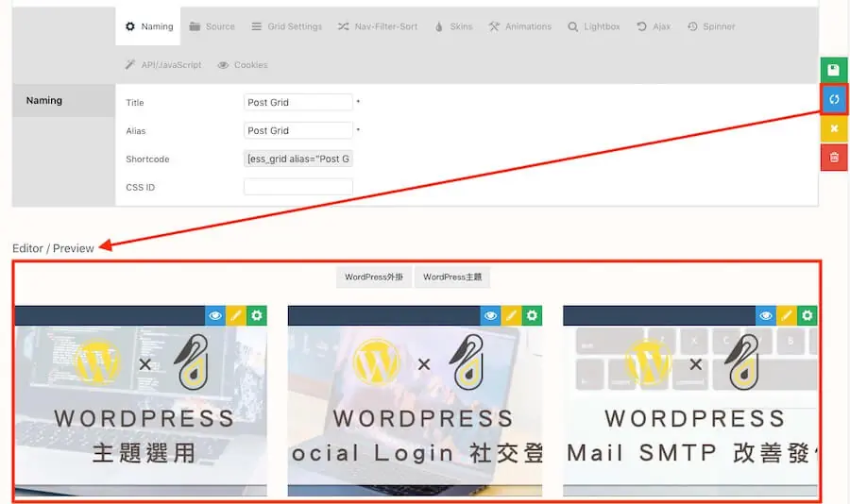The image size is (850, 504).
Task: Click the Editor / Preview heading
Action: pos(53,248)
